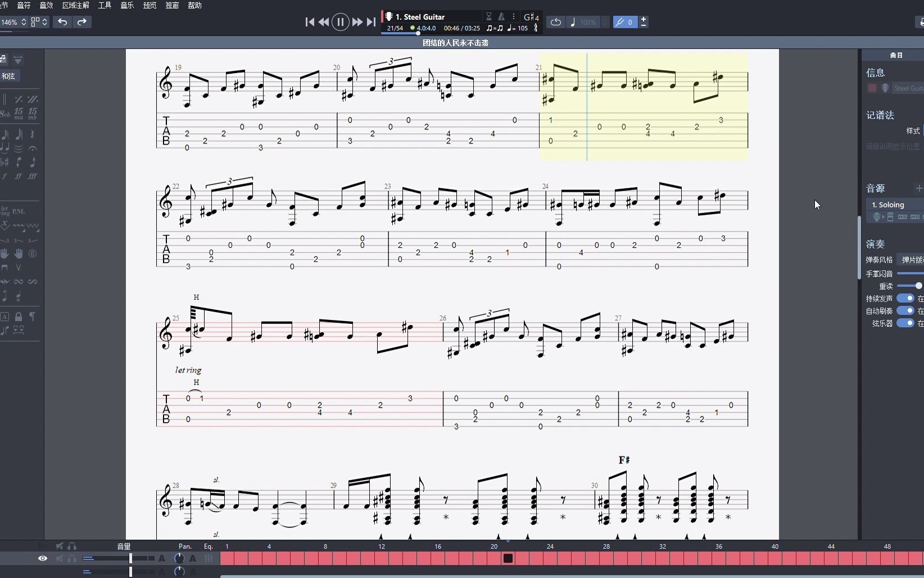Open the 音效 menu
The height and width of the screenshot is (578, 924).
[x=47, y=5]
